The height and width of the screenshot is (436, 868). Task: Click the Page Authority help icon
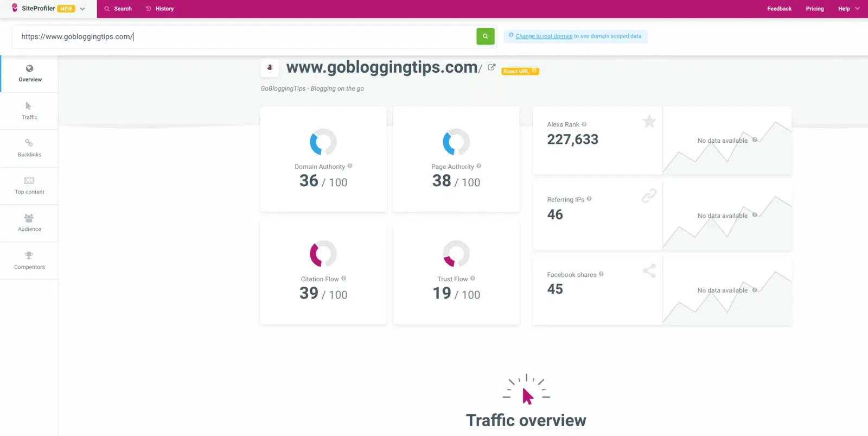point(478,166)
